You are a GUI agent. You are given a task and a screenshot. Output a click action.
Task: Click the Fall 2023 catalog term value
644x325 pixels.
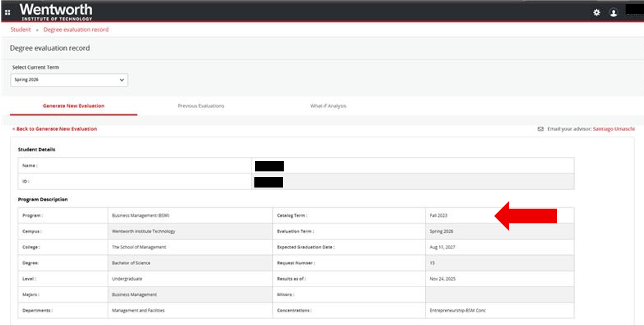439,216
